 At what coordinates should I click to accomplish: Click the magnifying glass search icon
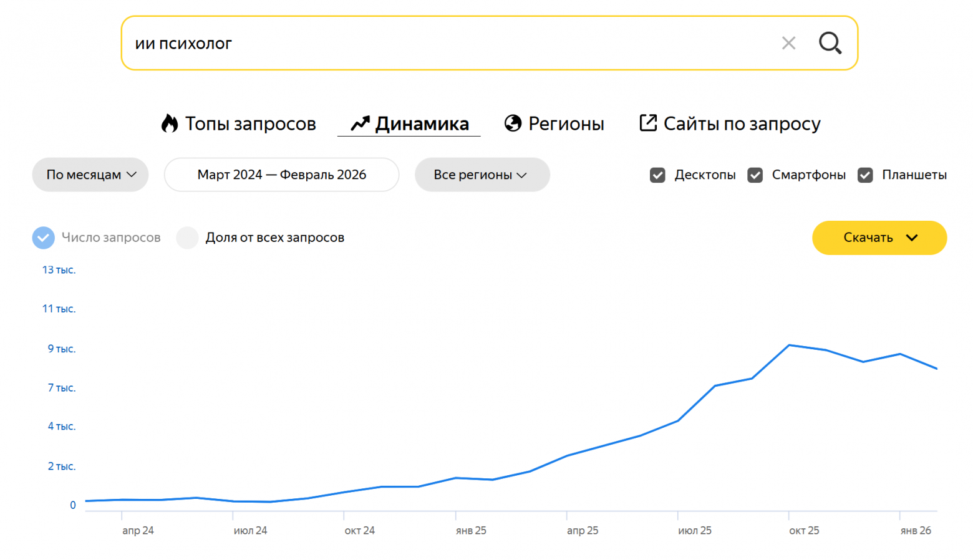point(830,43)
